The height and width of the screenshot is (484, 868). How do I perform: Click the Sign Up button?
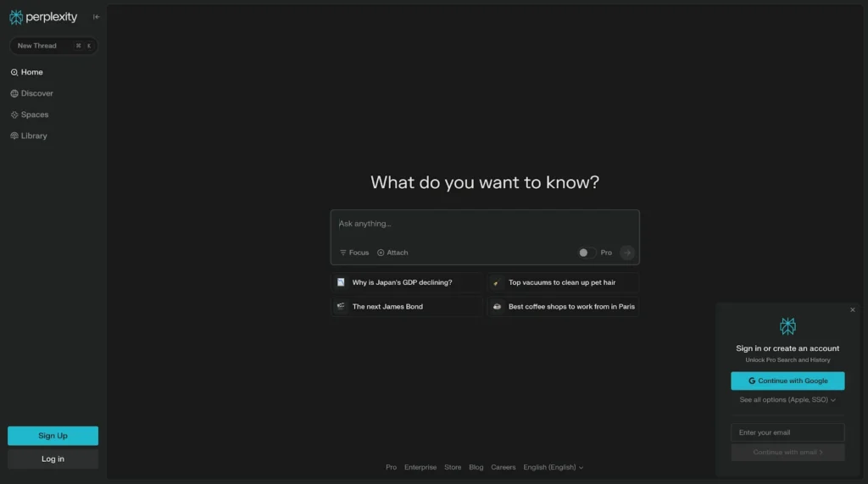click(53, 436)
